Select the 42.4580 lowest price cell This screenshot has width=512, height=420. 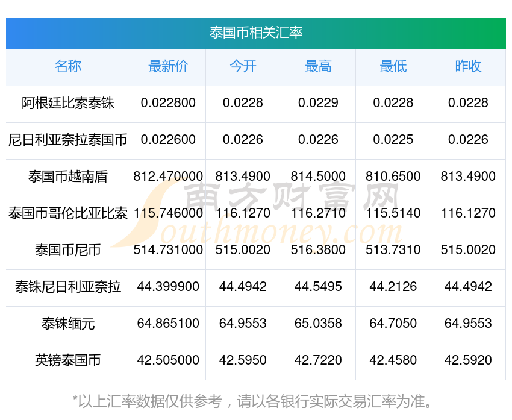point(393,360)
